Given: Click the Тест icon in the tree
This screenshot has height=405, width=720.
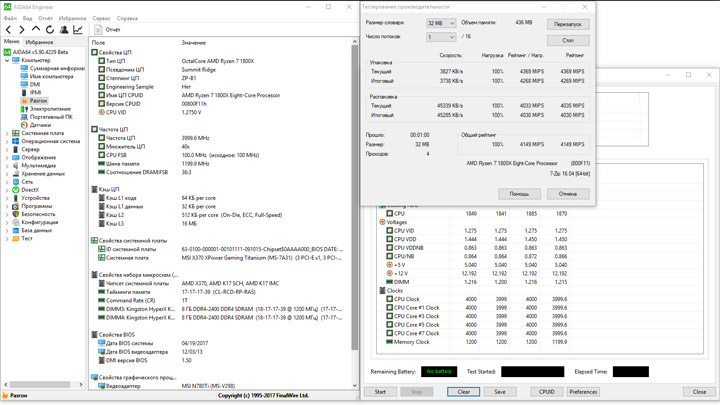Looking at the screenshot, I should (16, 238).
